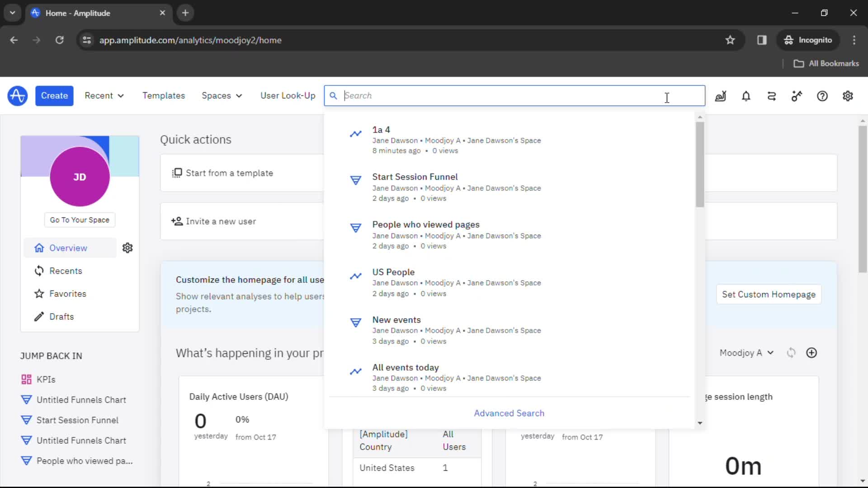Click line chart icon beside All events today
The height and width of the screenshot is (488, 868).
click(356, 371)
